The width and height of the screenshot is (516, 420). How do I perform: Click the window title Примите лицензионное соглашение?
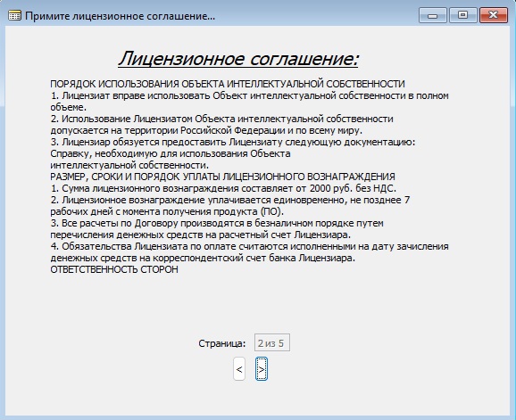pos(120,16)
